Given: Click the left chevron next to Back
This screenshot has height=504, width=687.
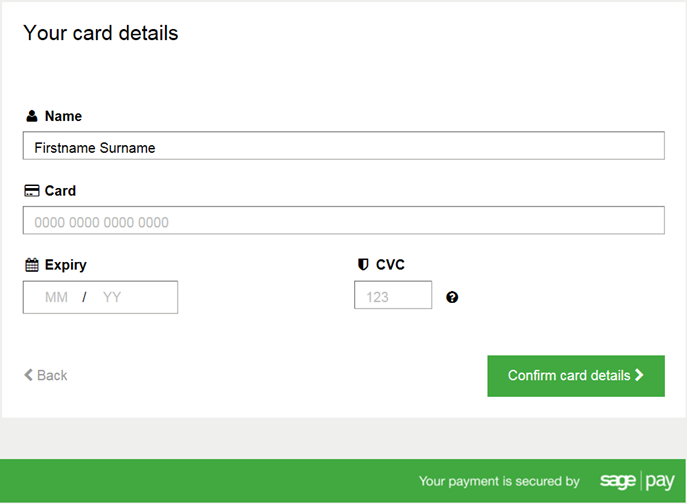Looking at the screenshot, I should (29, 375).
